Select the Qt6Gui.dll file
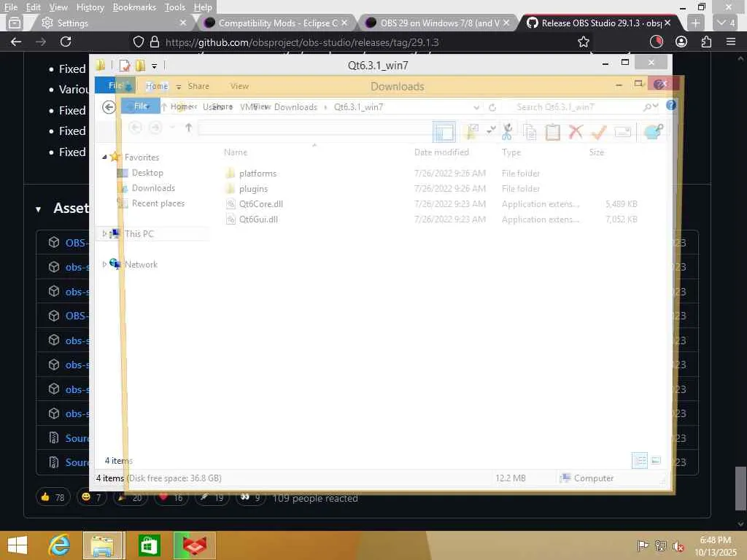The image size is (747, 560). pos(258,219)
